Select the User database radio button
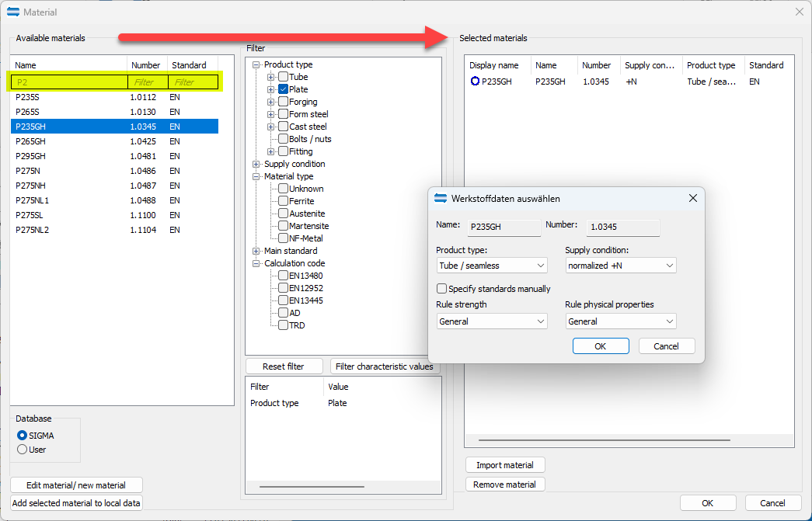Viewport: 812px width, 521px height. pyautogui.click(x=23, y=449)
